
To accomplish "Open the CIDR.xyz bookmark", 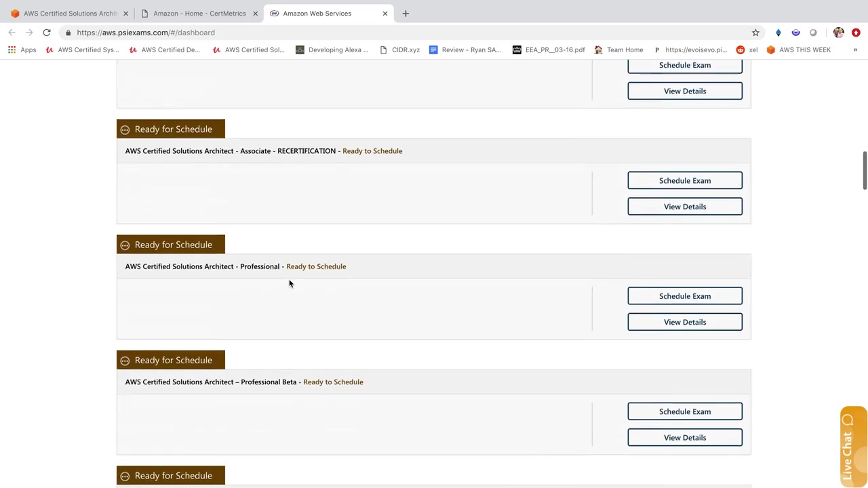I will click(x=399, y=49).
